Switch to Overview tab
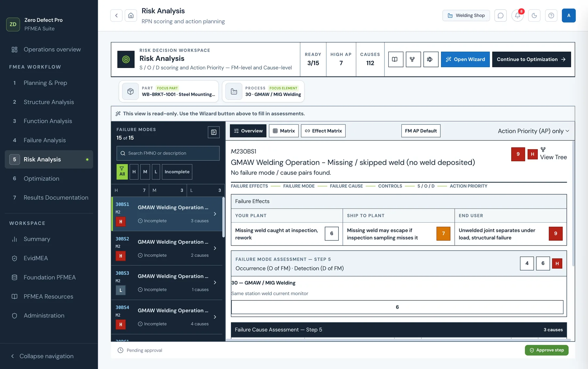588x369 pixels. tap(248, 131)
